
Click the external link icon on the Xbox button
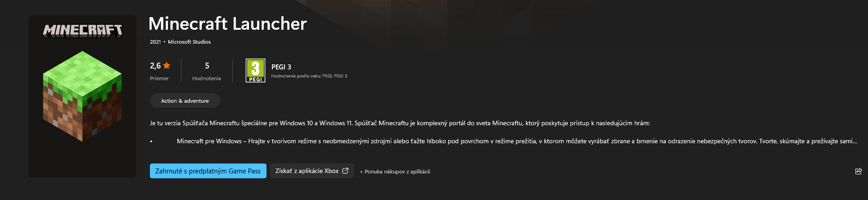coord(345,171)
